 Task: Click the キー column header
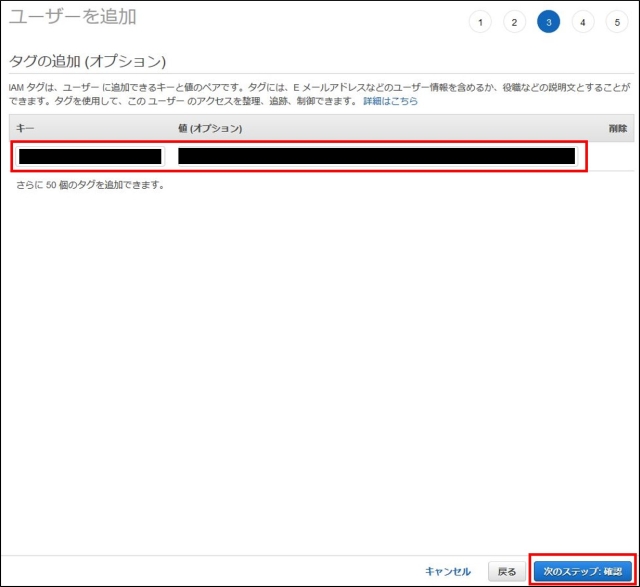click(25, 128)
